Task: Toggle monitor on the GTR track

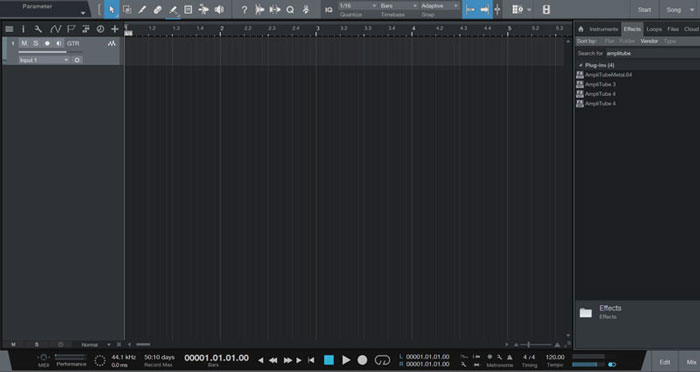Action: click(59, 43)
